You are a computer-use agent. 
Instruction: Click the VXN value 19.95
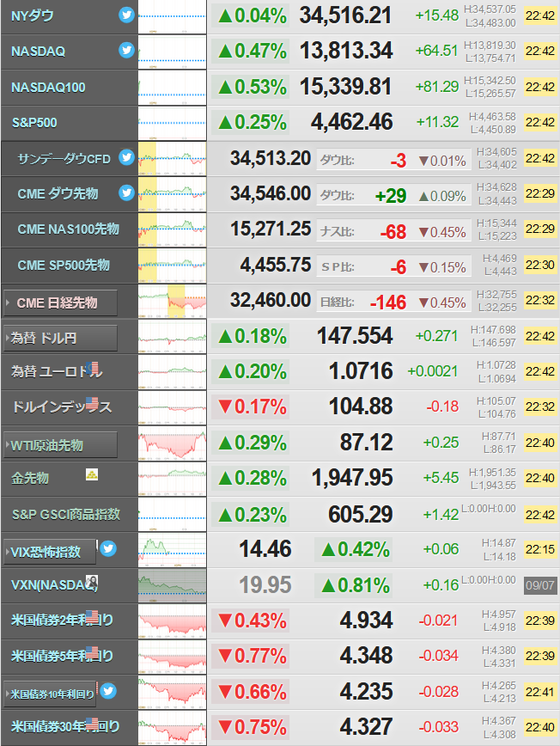point(265,585)
